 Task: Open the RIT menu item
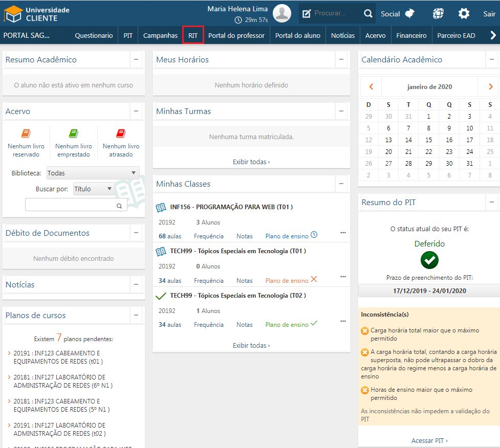click(x=193, y=35)
